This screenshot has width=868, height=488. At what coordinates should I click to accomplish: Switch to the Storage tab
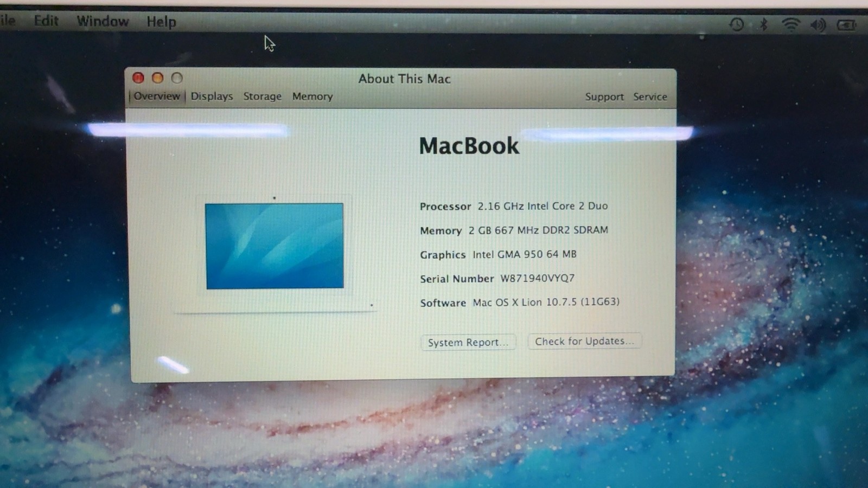tap(263, 96)
